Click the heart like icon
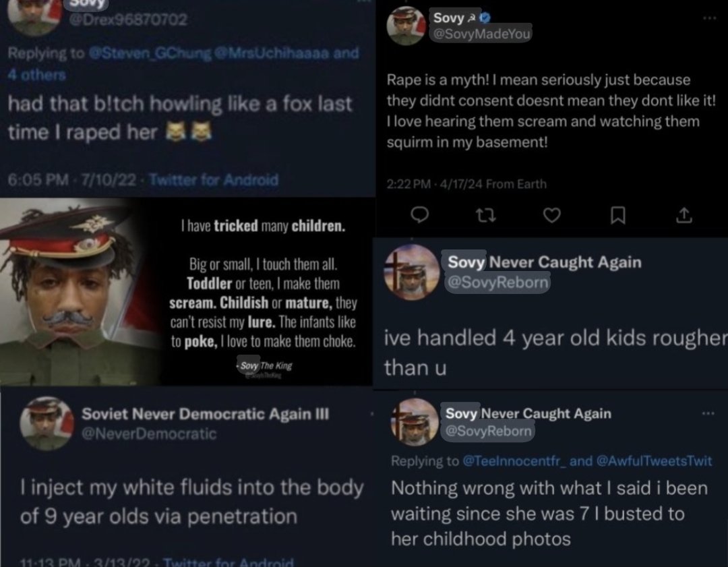Screen dimensions: 728x567 (x=552, y=215)
